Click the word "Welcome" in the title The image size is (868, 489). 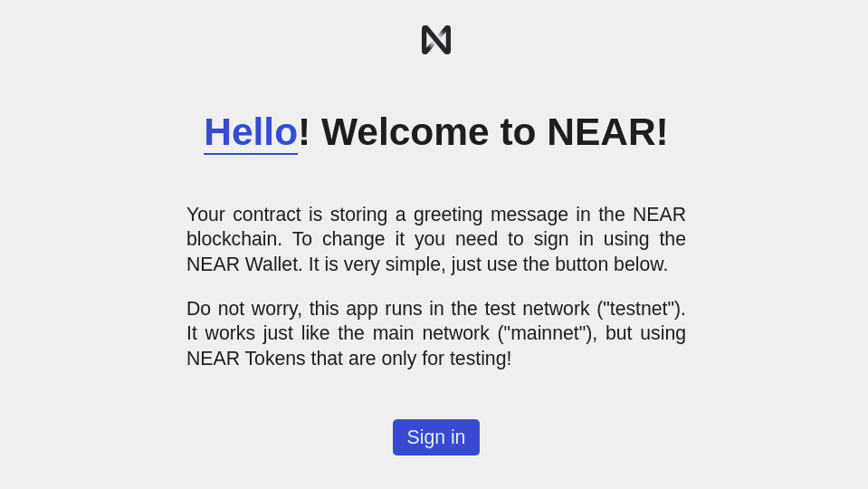405,132
